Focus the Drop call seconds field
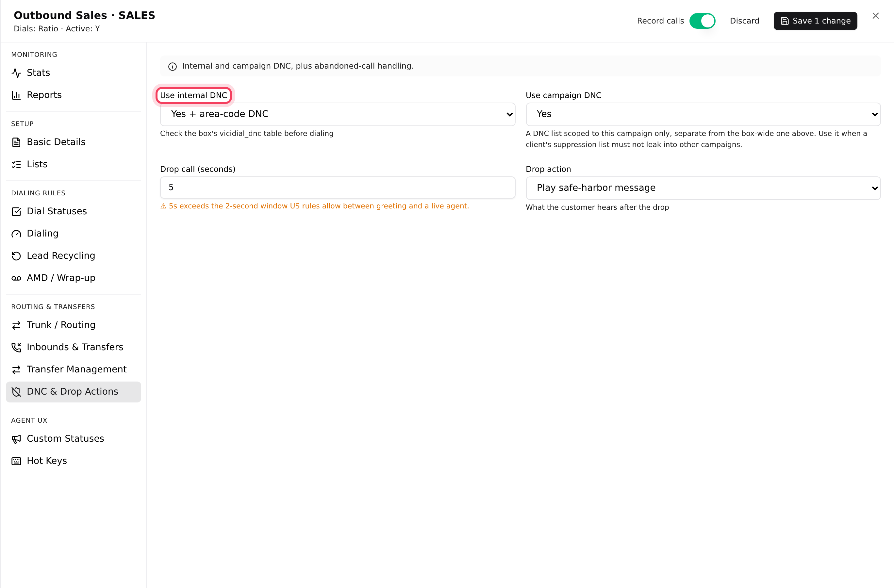The image size is (894, 588). pyautogui.click(x=337, y=188)
